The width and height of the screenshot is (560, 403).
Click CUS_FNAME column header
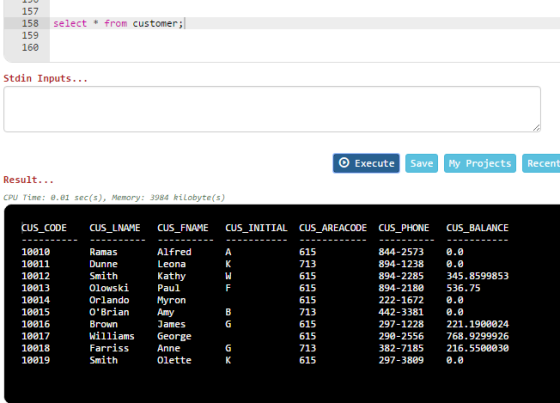coord(183,228)
